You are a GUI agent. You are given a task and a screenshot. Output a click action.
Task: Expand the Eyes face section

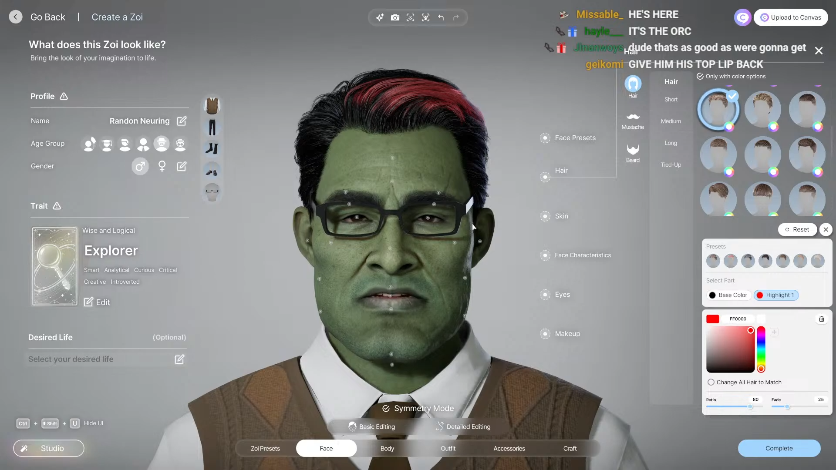click(x=545, y=295)
